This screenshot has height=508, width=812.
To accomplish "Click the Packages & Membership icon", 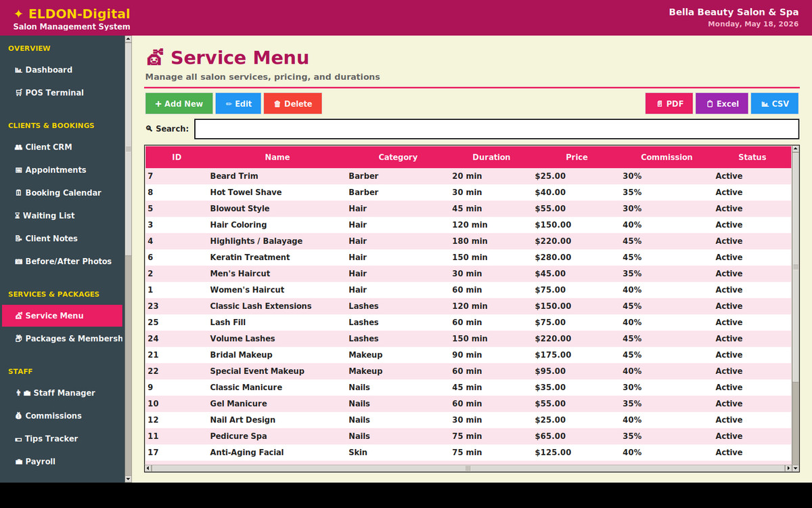I will tap(18, 339).
